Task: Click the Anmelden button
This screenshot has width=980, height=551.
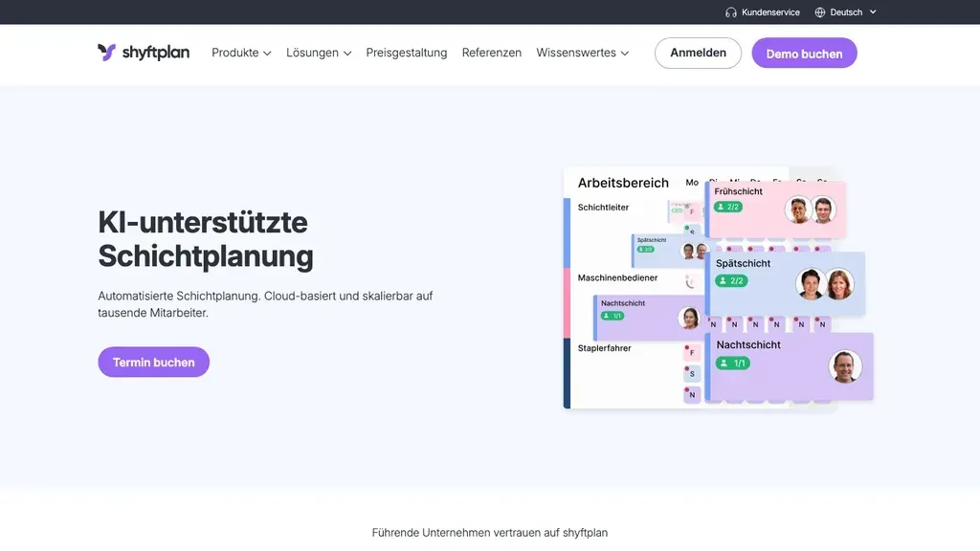Action: coord(698,54)
